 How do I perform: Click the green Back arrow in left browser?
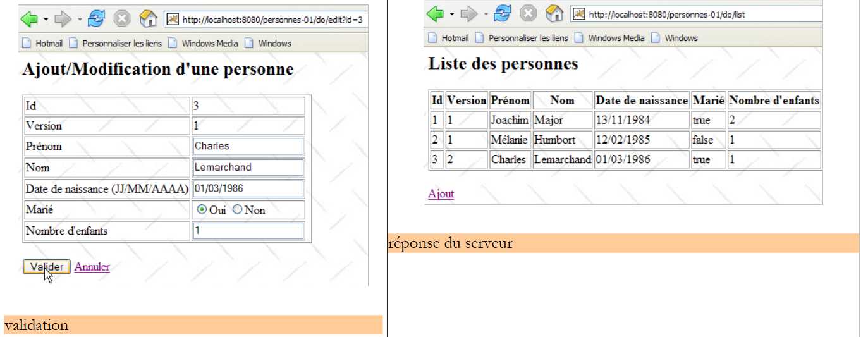[x=30, y=19]
